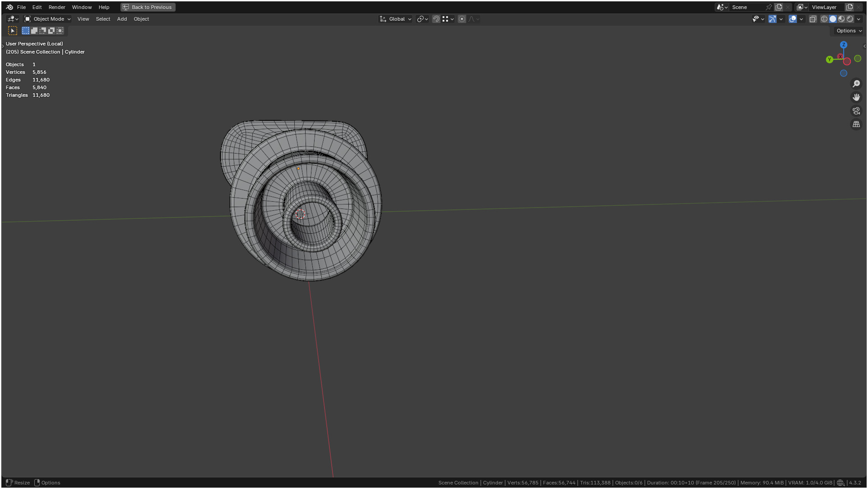Image resolution: width=868 pixels, height=489 pixels.
Task: Toggle snapping magnet button
Action: (436, 19)
